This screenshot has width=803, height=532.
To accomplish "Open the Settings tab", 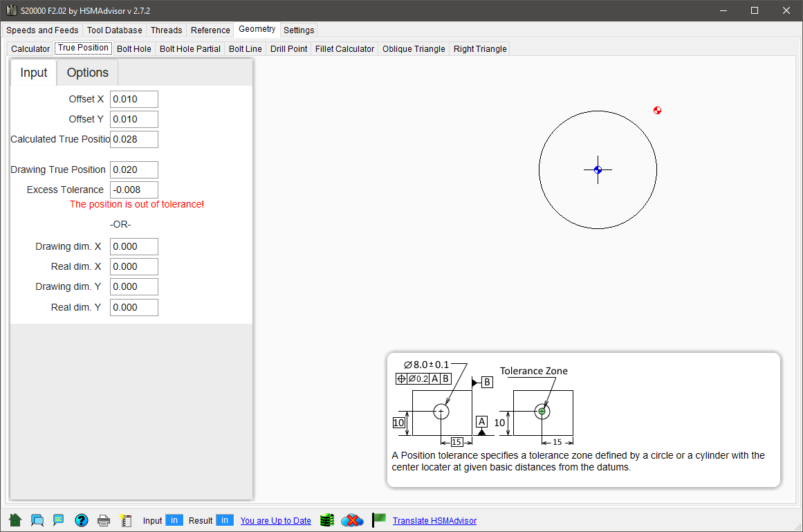I will click(299, 30).
